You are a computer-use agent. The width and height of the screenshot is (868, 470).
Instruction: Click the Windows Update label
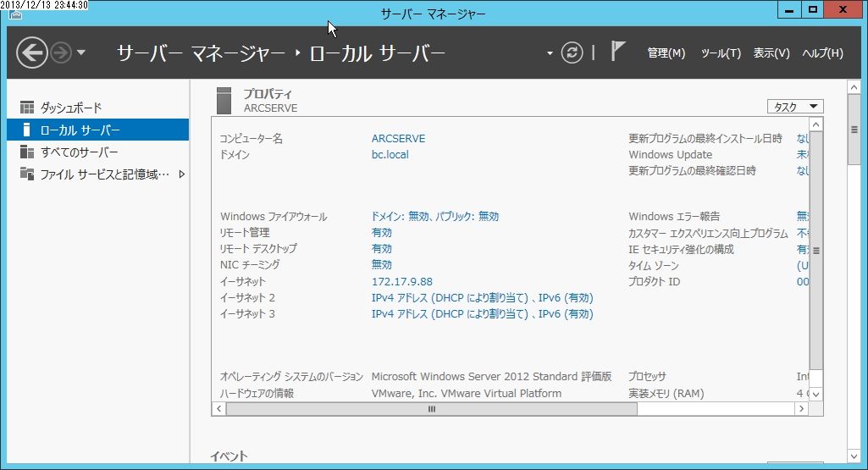point(670,154)
